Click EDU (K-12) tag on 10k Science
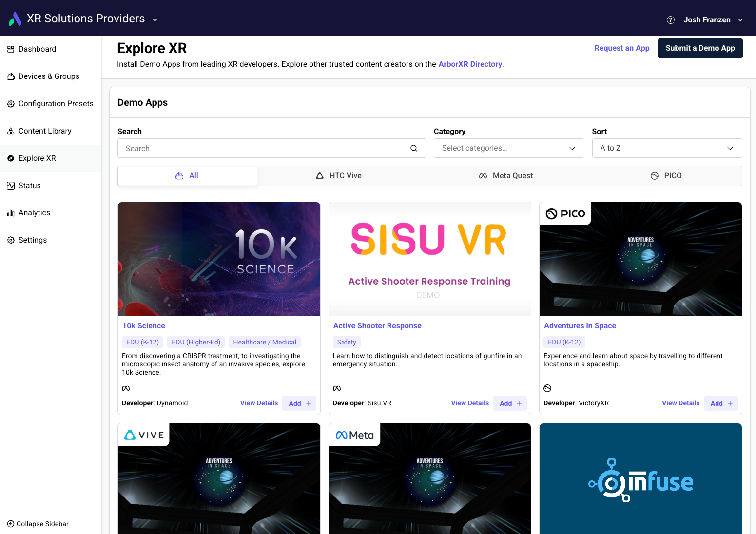This screenshot has height=534, width=756. click(142, 343)
